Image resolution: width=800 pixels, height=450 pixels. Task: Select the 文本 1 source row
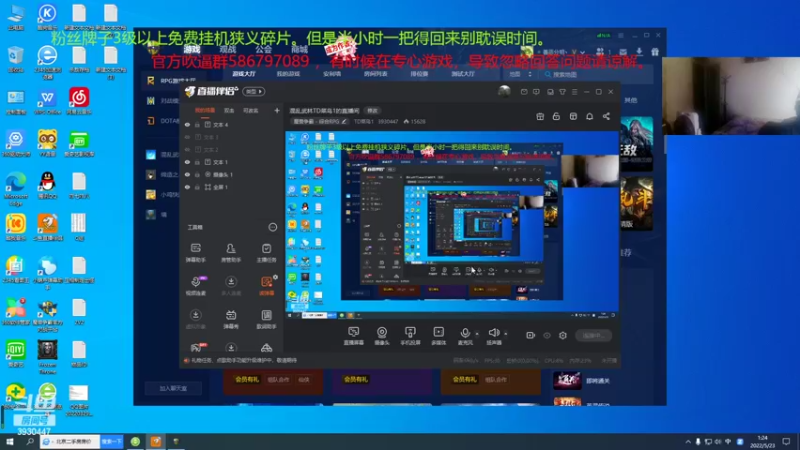pos(231,162)
